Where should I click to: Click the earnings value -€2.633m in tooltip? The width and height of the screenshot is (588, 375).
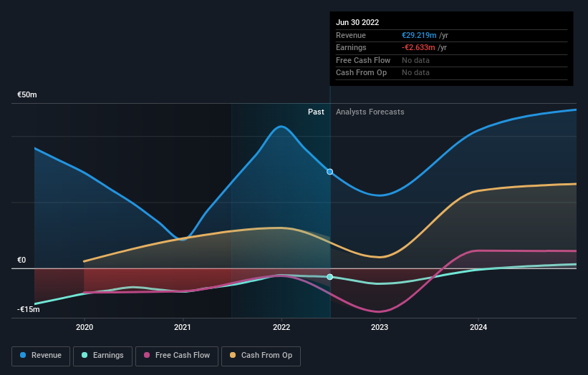coord(418,47)
